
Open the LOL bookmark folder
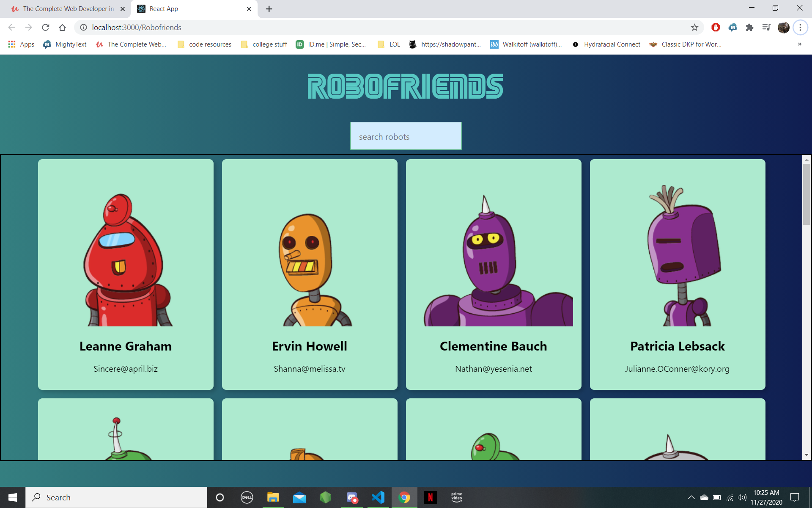pos(389,44)
